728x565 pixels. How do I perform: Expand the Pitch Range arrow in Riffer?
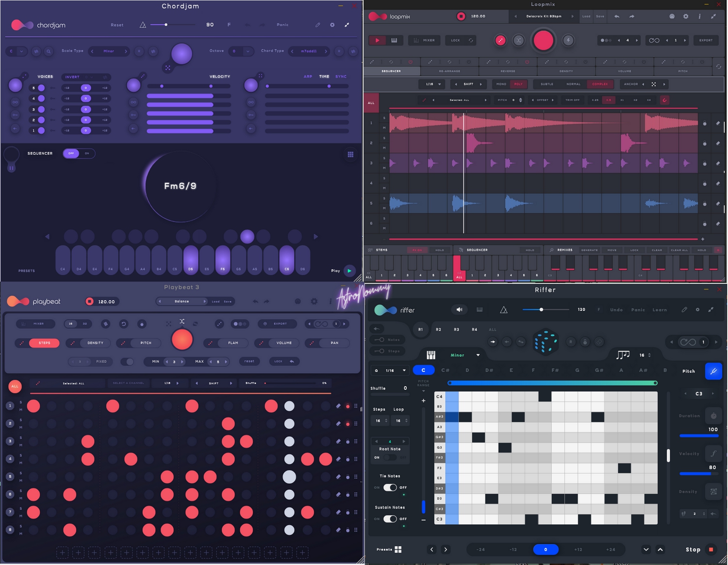pos(423,391)
